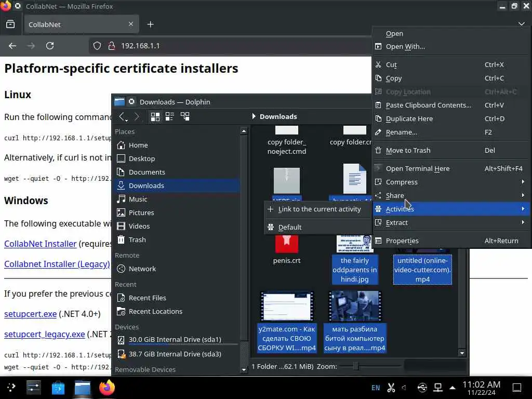Select Link to the current activity
Screen dimensions: 532x399
pyautogui.click(x=318, y=209)
